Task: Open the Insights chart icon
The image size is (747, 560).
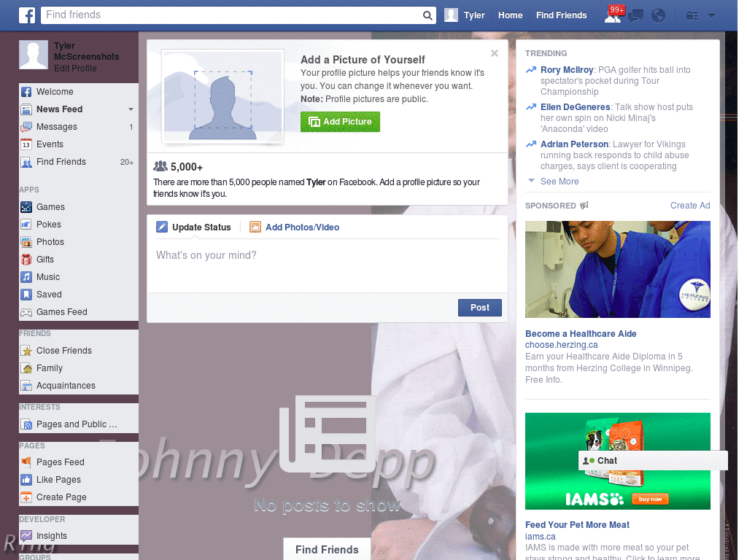Action: click(x=26, y=536)
